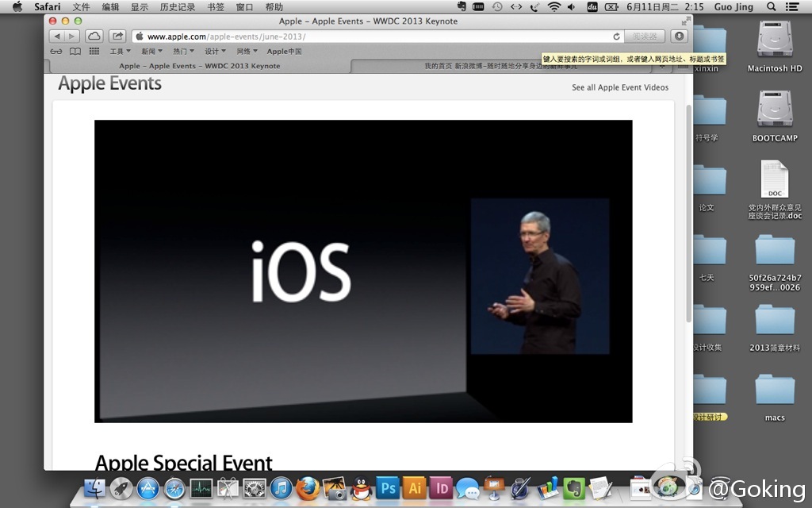Switch to the 新浪微博 tab
This screenshot has height=508, width=812.
500,66
